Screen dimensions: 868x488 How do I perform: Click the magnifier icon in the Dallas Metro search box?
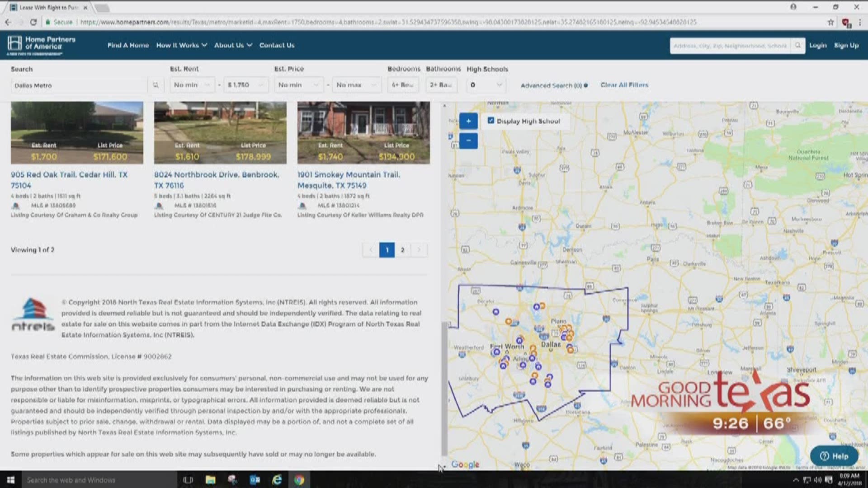click(156, 85)
